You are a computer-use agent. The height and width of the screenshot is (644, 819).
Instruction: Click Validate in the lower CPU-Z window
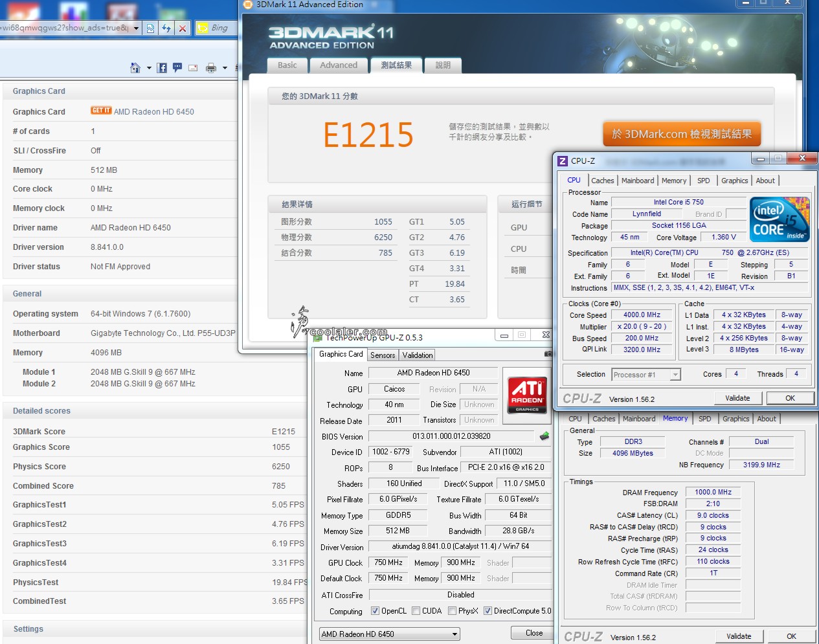pyautogui.click(x=739, y=636)
